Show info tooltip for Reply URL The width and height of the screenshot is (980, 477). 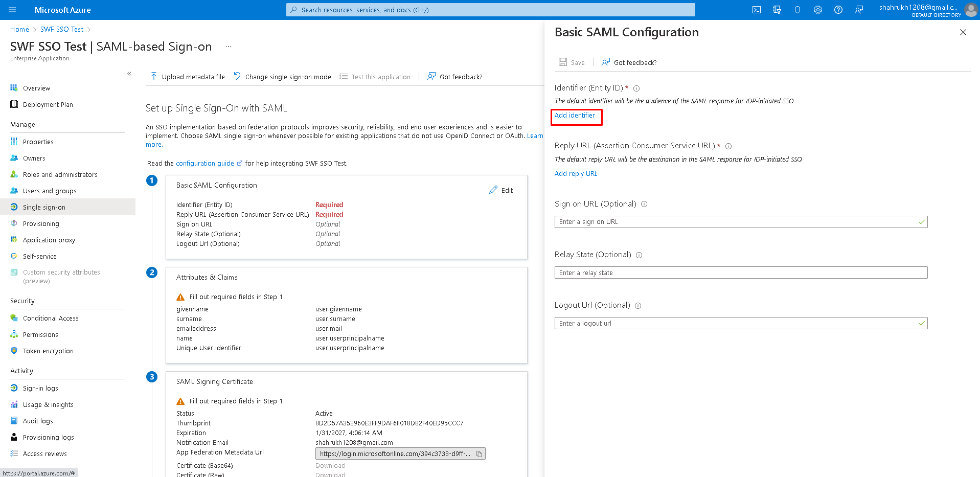(728, 146)
